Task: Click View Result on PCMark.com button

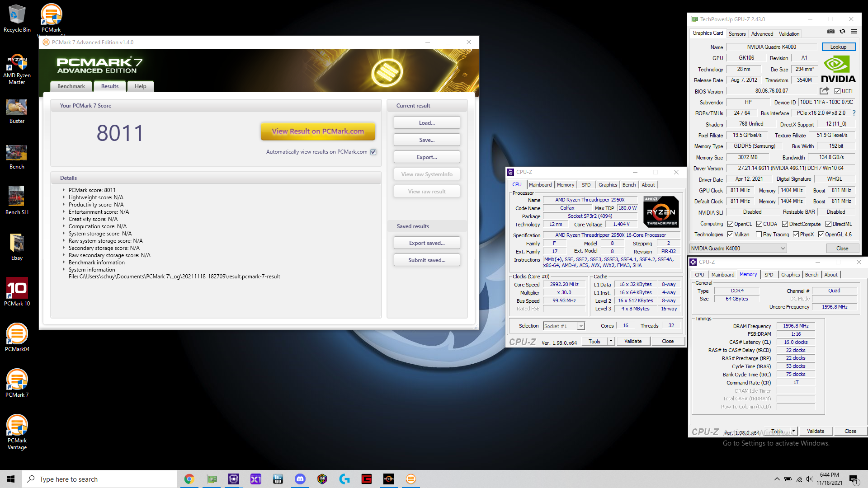Action: tap(318, 131)
